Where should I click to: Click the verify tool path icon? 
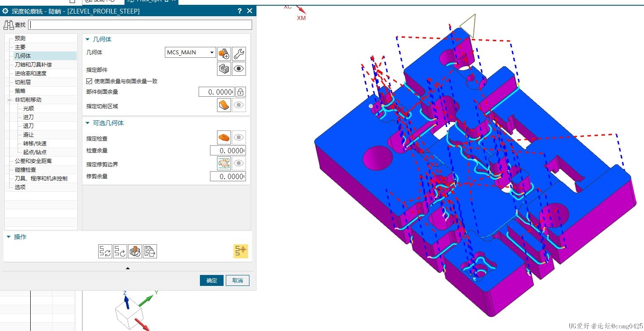click(135, 251)
